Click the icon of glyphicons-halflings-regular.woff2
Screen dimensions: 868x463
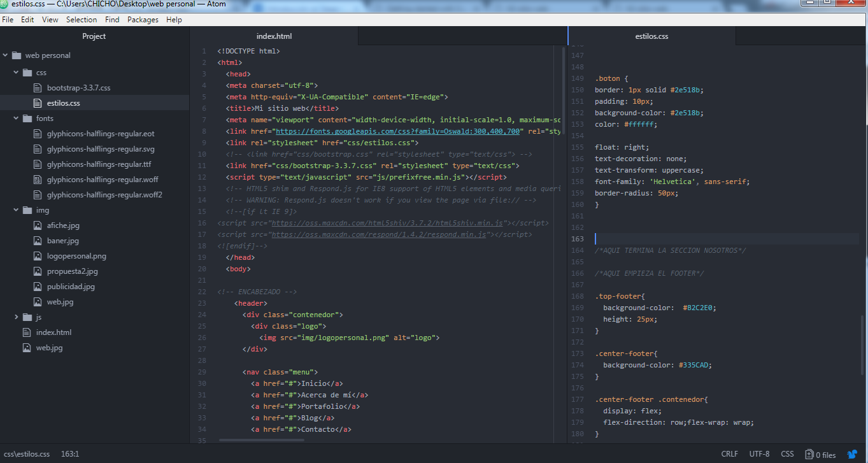(38, 195)
